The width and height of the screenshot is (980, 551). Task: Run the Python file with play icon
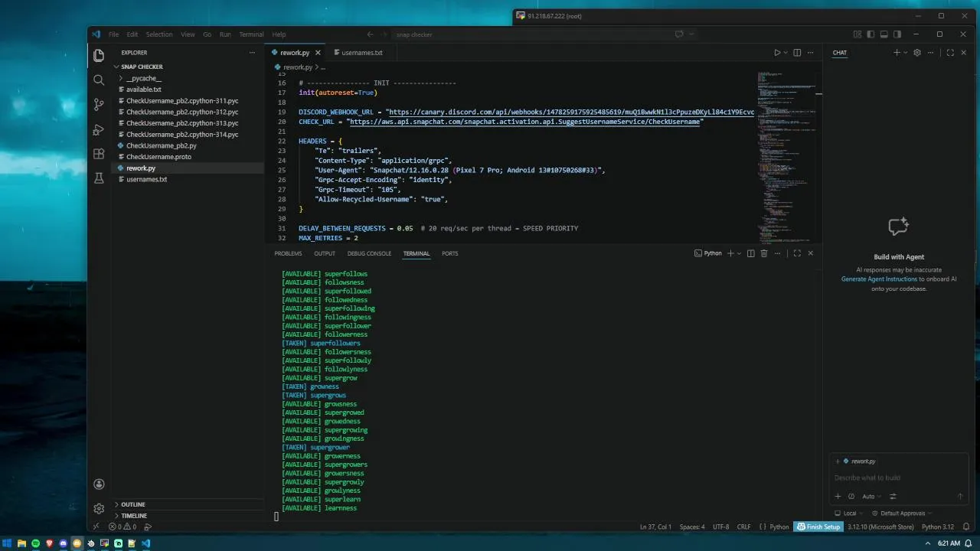pyautogui.click(x=776, y=53)
